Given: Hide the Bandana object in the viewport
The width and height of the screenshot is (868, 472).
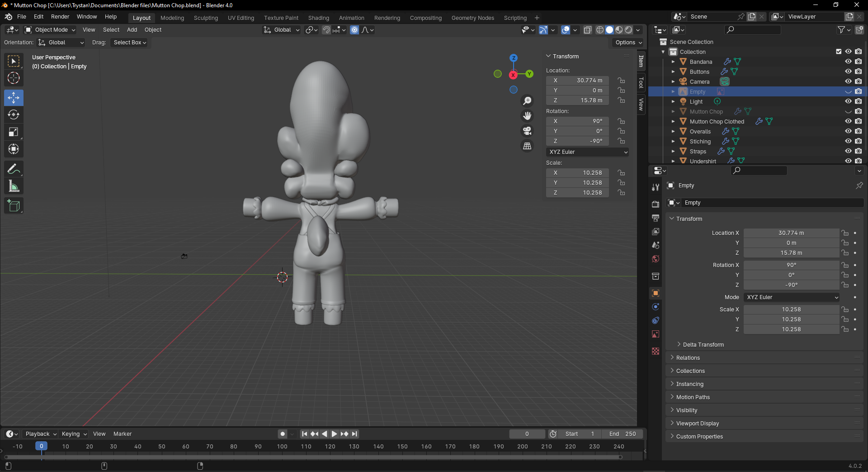Looking at the screenshot, I should (848, 62).
